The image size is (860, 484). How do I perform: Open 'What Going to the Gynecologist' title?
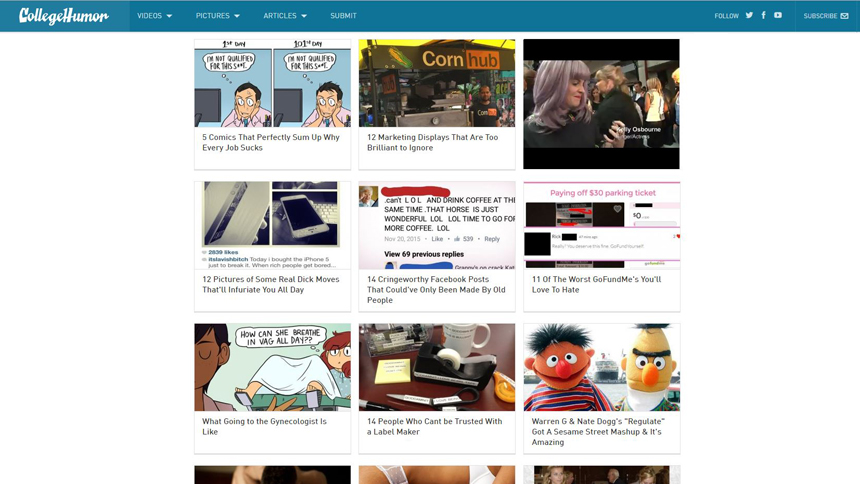[264, 426]
